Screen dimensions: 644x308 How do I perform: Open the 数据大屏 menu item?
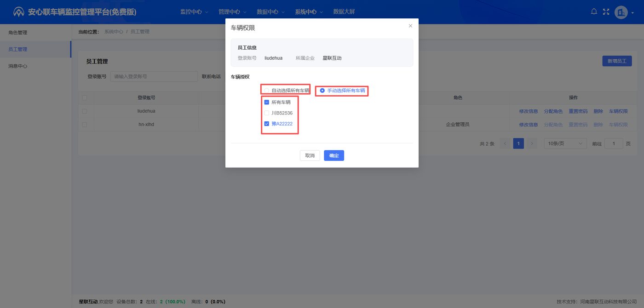pyautogui.click(x=344, y=12)
